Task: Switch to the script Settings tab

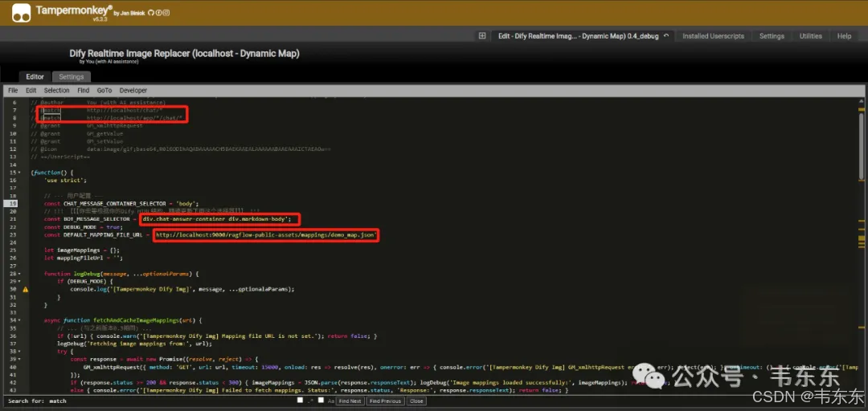Action: click(72, 77)
